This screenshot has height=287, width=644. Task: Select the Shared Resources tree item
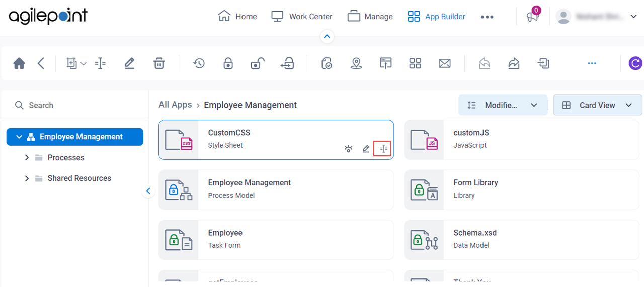[x=79, y=178]
